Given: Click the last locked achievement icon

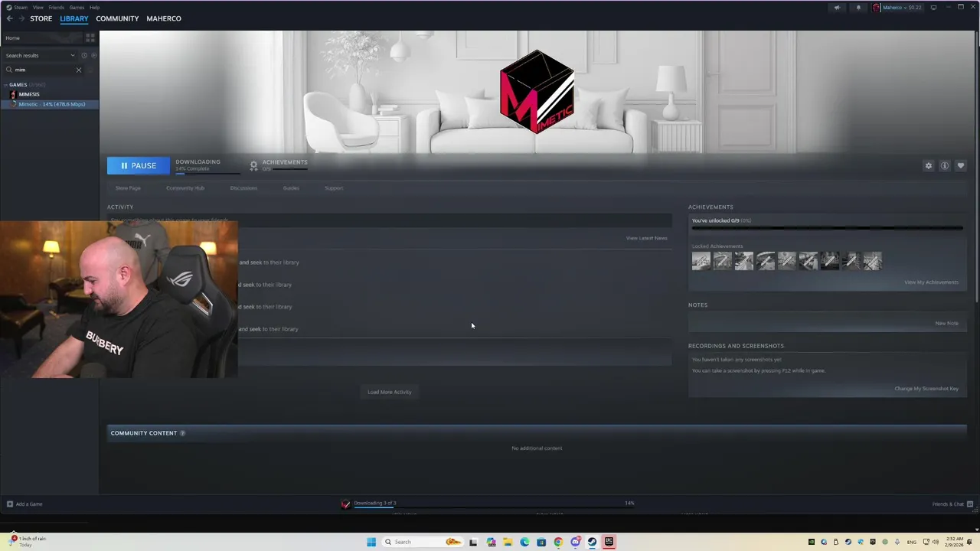Looking at the screenshot, I should (873, 261).
